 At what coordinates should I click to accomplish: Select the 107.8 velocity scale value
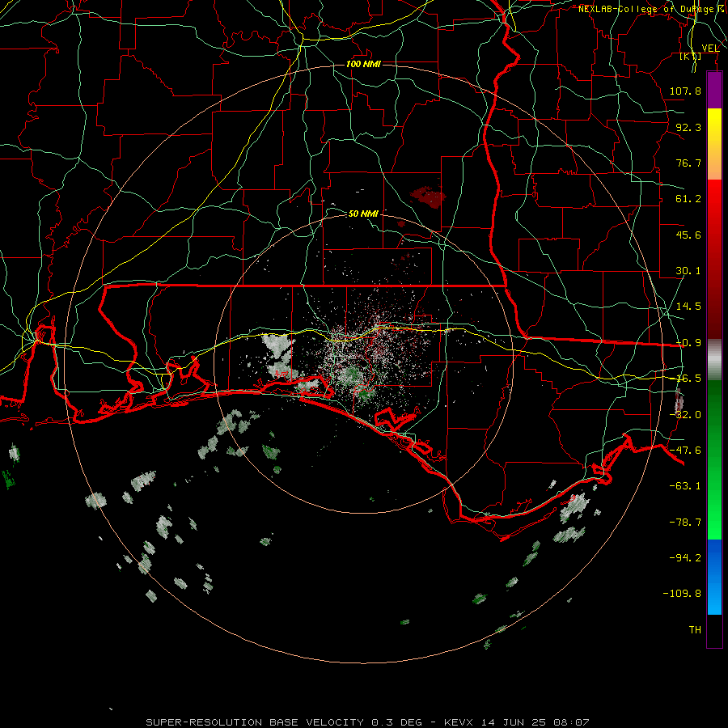pos(685,91)
